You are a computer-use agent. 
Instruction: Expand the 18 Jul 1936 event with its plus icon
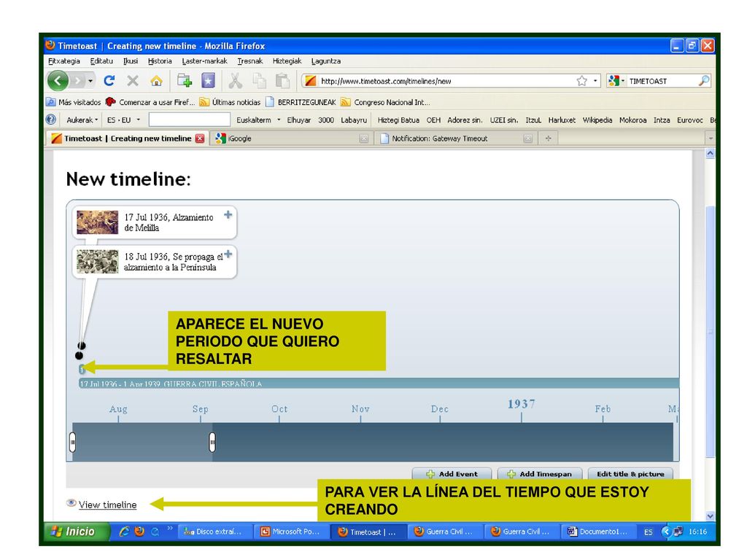(x=228, y=254)
